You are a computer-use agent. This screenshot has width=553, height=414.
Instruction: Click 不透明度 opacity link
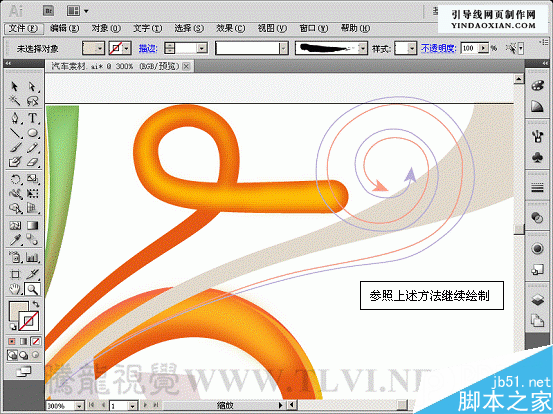[439, 48]
